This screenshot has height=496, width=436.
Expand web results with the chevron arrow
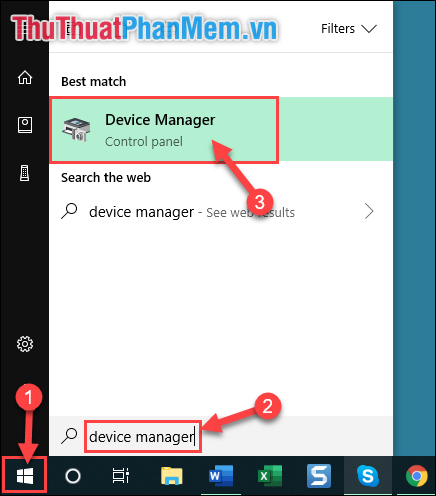click(369, 211)
